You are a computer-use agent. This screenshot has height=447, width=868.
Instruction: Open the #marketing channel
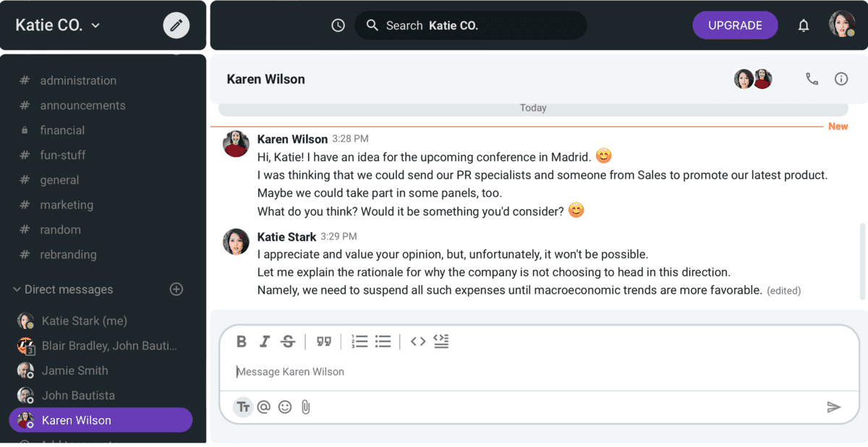tap(67, 205)
